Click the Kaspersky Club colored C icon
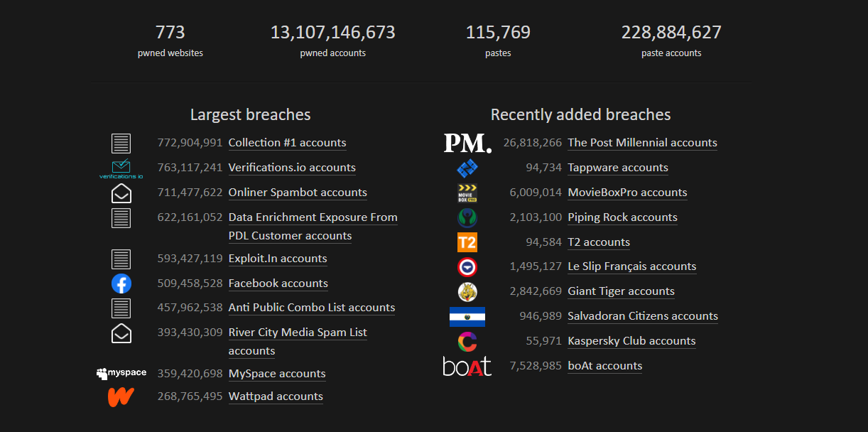This screenshot has width=868, height=432. (467, 341)
